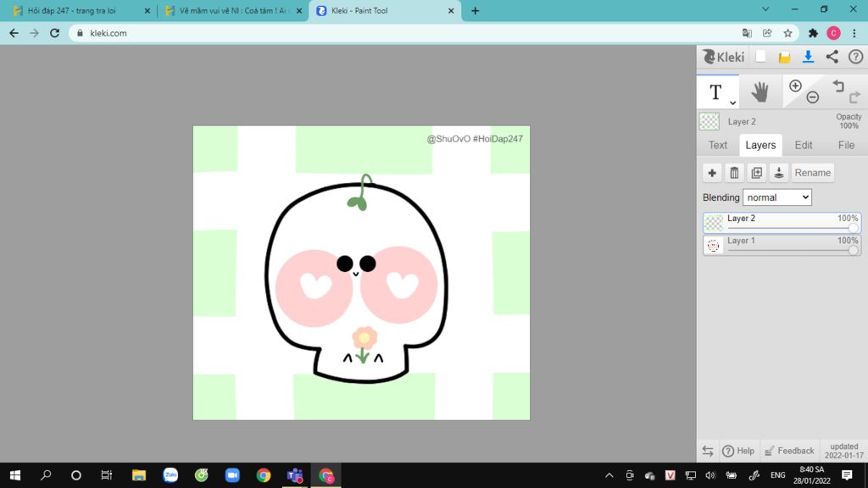Open the Chrome profile avatar

tap(834, 33)
